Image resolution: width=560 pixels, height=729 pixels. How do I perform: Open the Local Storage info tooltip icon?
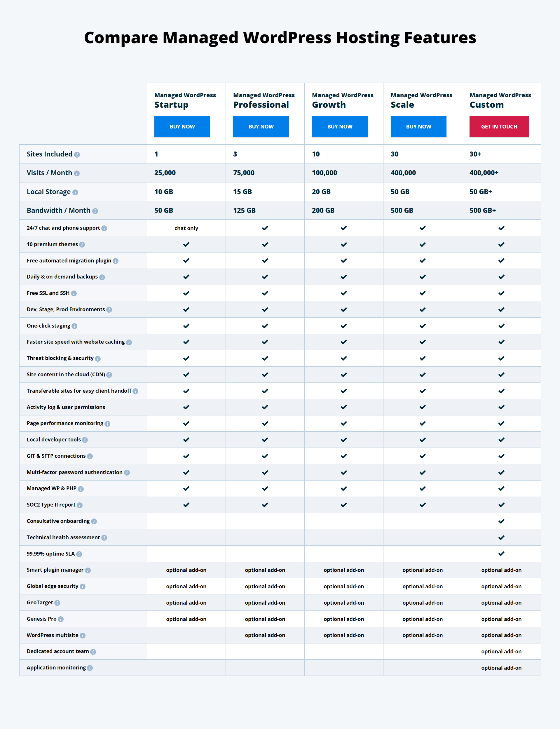[75, 192]
